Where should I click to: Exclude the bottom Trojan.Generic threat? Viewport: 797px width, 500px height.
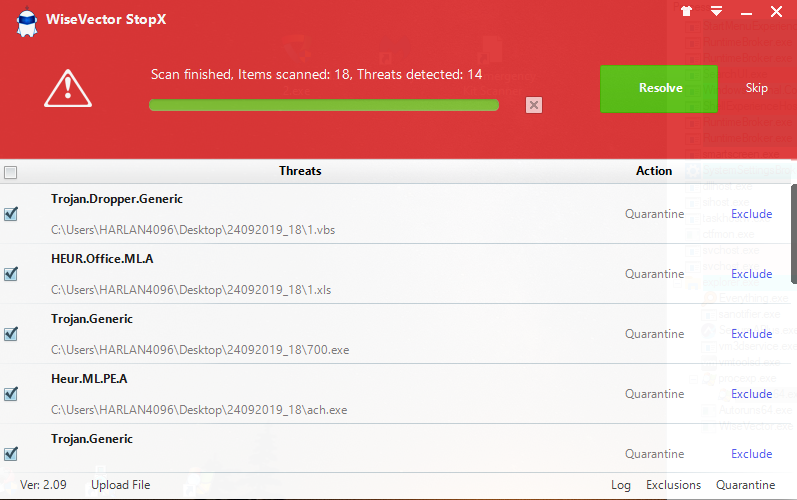(x=751, y=454)
